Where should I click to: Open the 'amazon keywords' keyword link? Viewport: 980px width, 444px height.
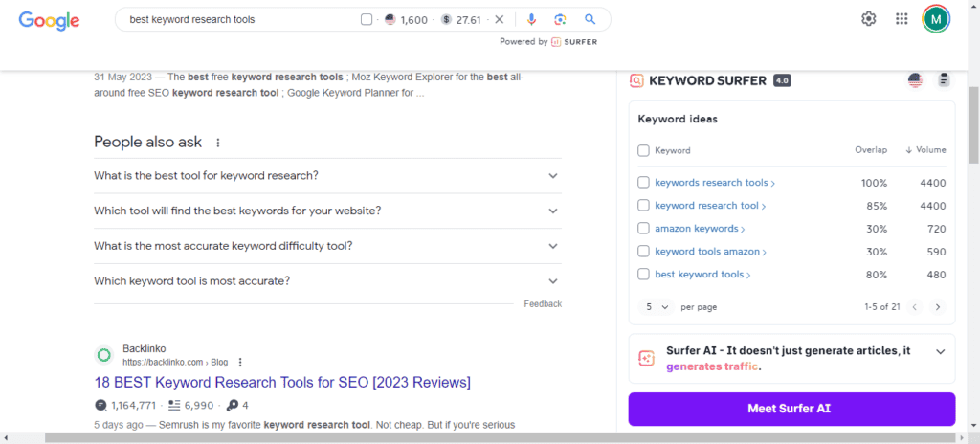(x=700, y=229)
